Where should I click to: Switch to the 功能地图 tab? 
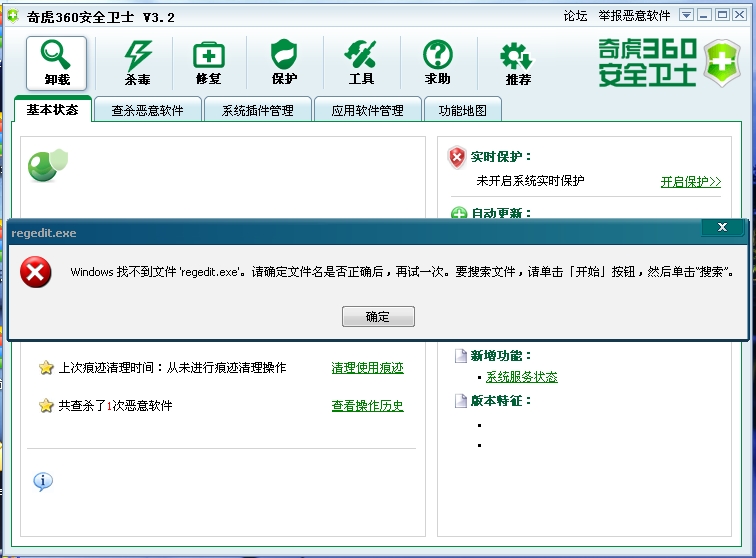tap(462, 110)
